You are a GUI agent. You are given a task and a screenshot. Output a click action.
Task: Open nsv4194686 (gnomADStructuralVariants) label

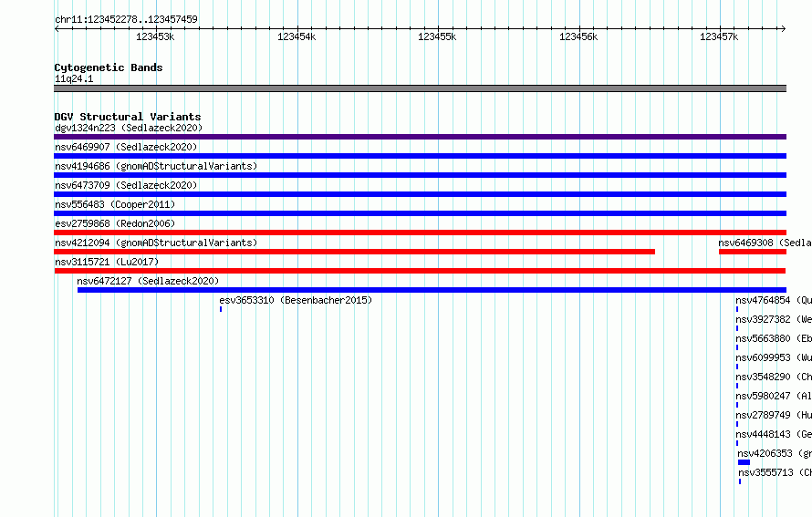(156, 166)
